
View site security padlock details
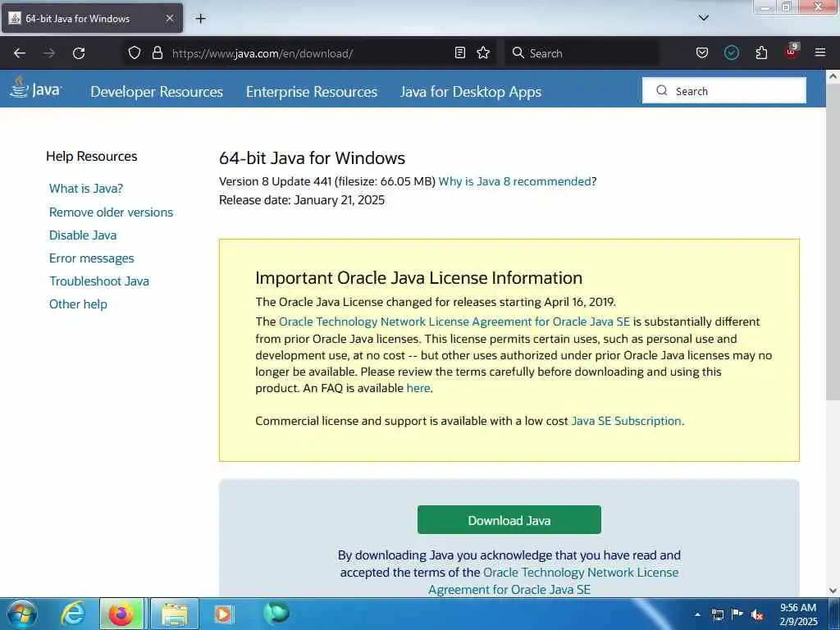(157, 52)
